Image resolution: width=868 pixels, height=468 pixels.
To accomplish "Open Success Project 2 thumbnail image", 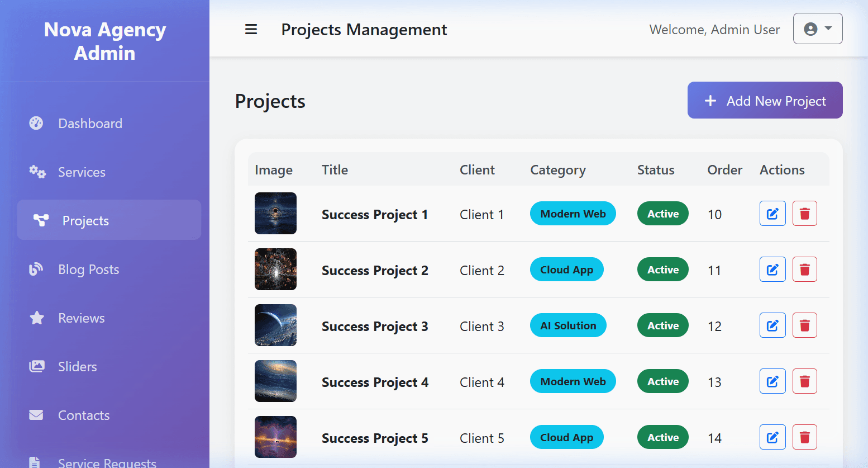I will (275, 269).
